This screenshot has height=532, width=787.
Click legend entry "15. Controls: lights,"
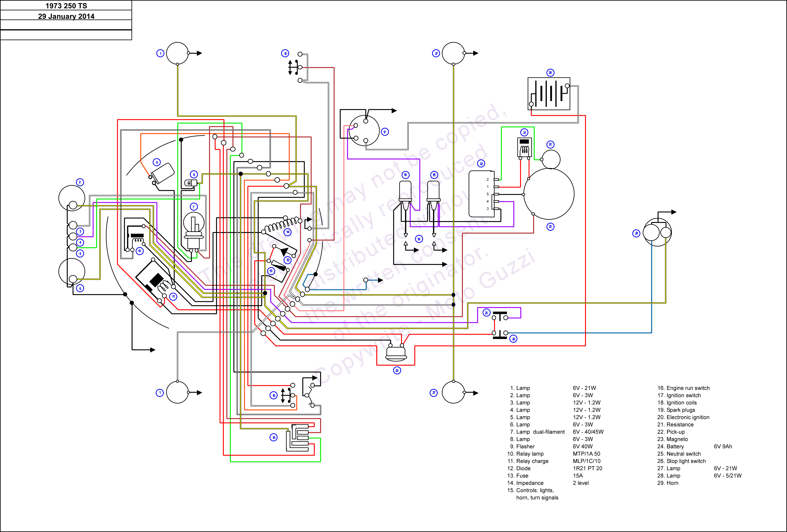click(x=531, y=490)
